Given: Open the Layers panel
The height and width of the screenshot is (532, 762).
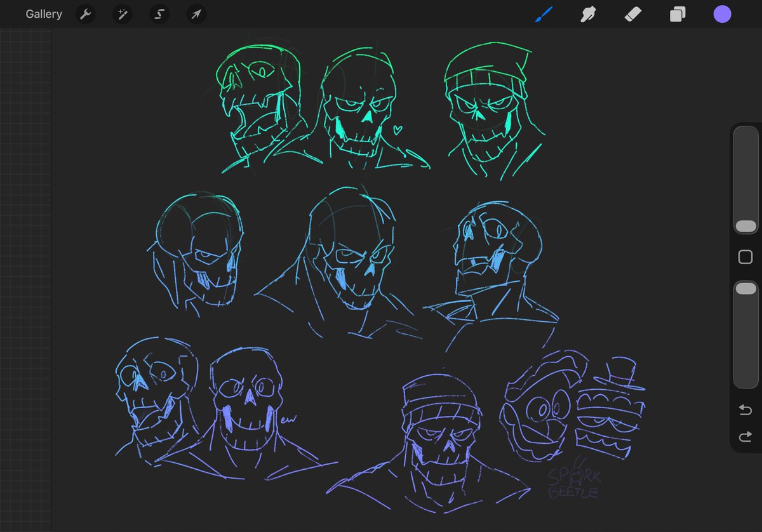Looking at the screenshot, I should point(678,14).
